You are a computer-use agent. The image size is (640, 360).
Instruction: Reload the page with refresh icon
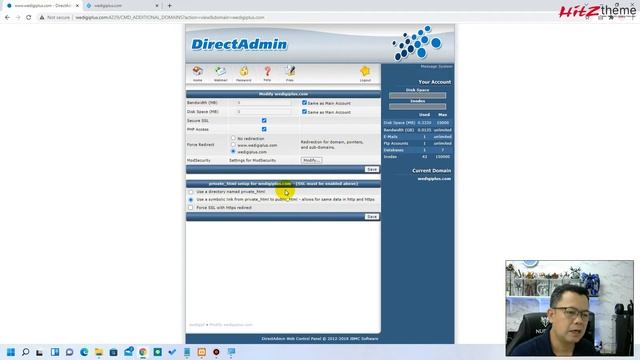click(x=29, y=18)
